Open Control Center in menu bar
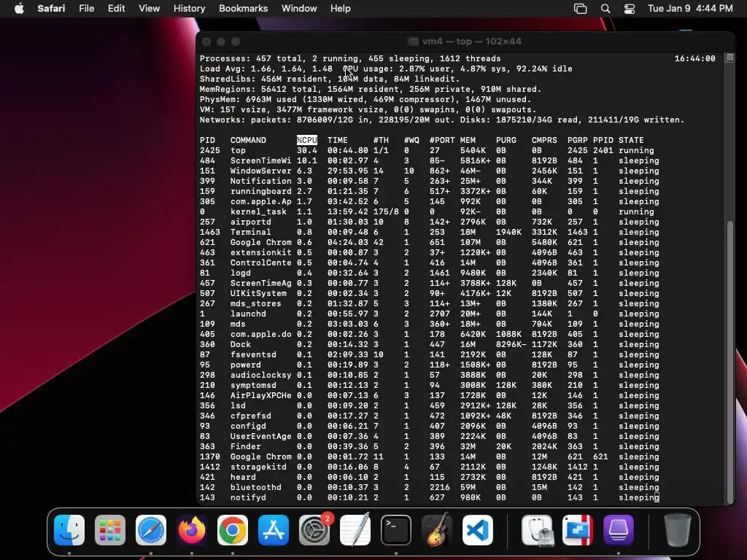 [630, 9]
